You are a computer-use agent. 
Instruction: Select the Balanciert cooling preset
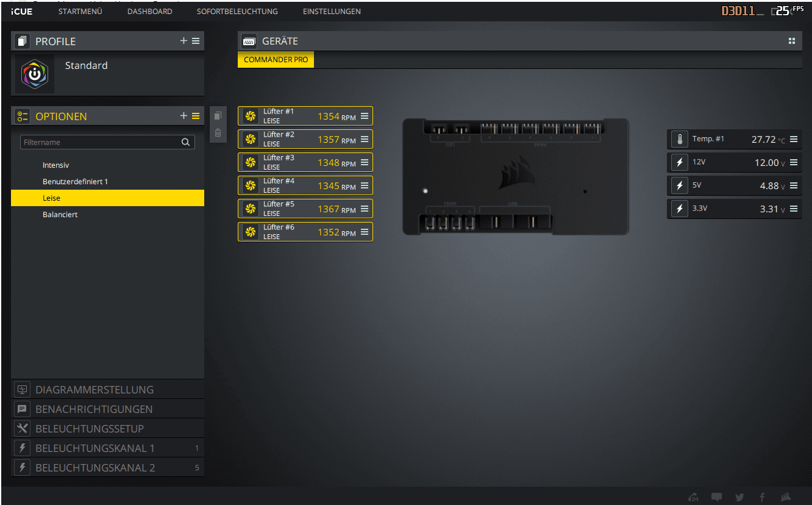tap(107, 215)
